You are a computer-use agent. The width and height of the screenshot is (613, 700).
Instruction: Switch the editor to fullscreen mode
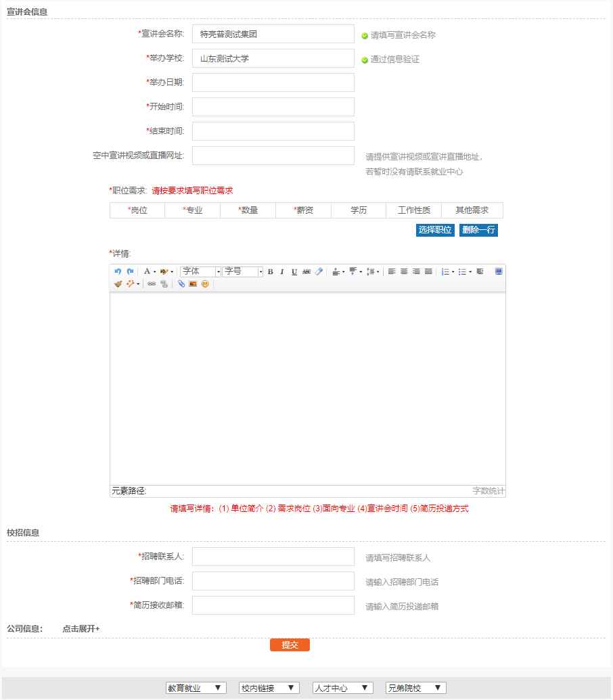499,271
